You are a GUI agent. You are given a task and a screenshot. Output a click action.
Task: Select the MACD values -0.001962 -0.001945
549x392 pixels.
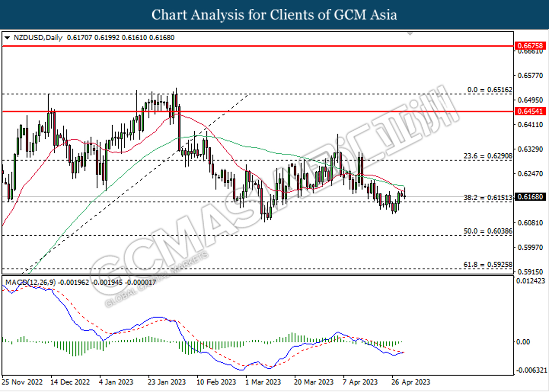pos(90,283)
